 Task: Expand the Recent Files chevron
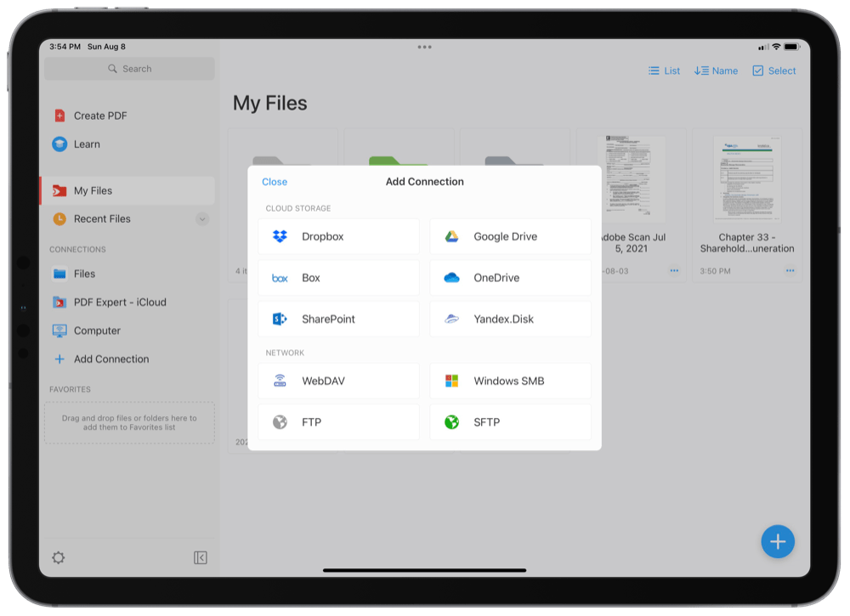pos(202,219)
